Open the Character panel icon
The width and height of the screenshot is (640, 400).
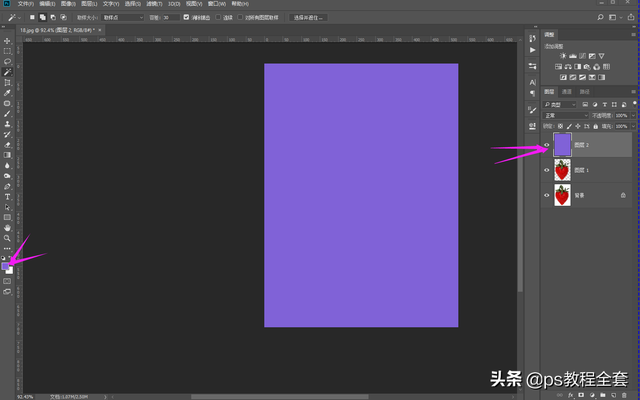pos(532,82)
